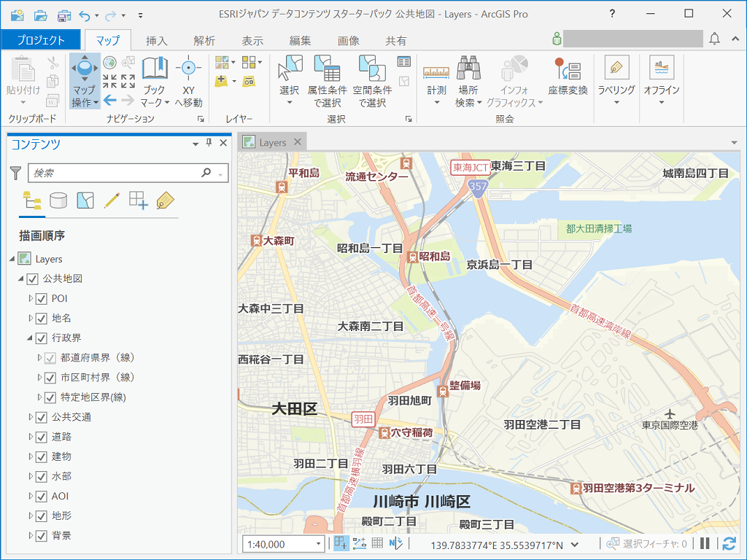This screenshot has height=560, width=747.
Task: Save project using the quick access toolbar icon
Action: pos(64,15)
